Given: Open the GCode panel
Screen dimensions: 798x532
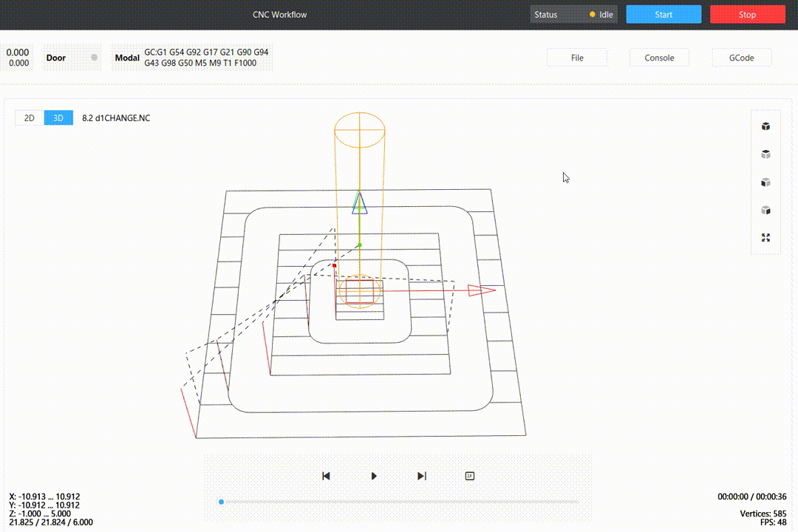Looking at the screenshot, I should pyautogui.click(x=741, y=58).
